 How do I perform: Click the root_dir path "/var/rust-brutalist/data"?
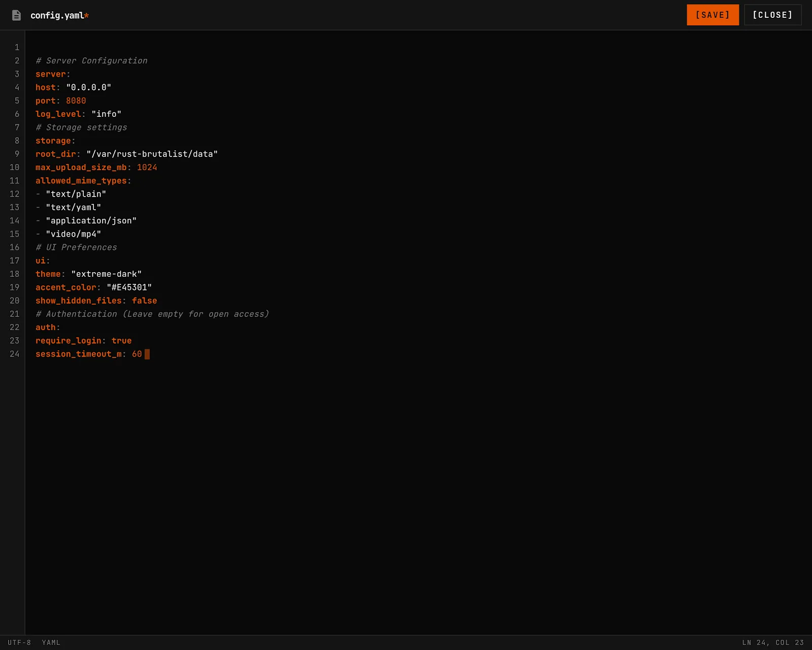pos(152,154)
